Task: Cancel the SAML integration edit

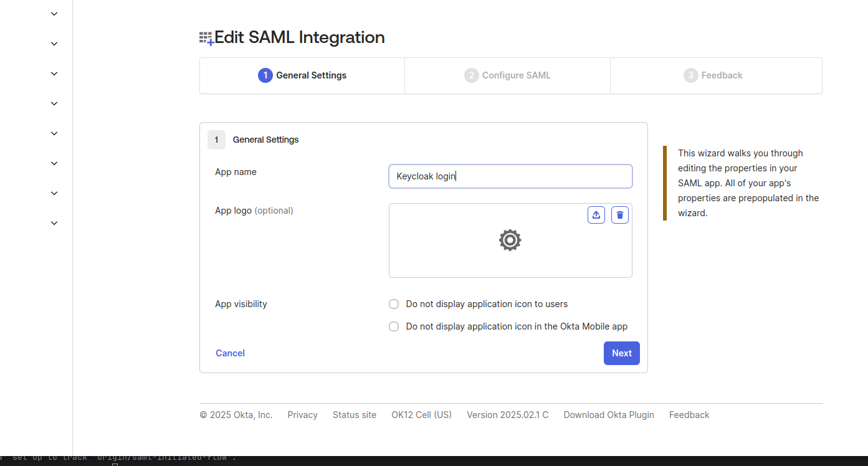Action: 230,353
